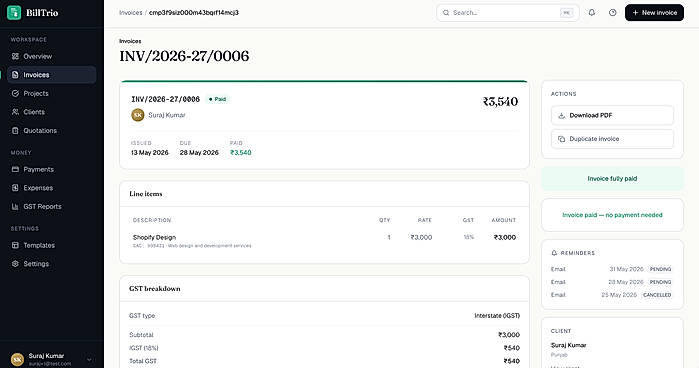
Task: Click the Line items heading
Action: (146, 194)
